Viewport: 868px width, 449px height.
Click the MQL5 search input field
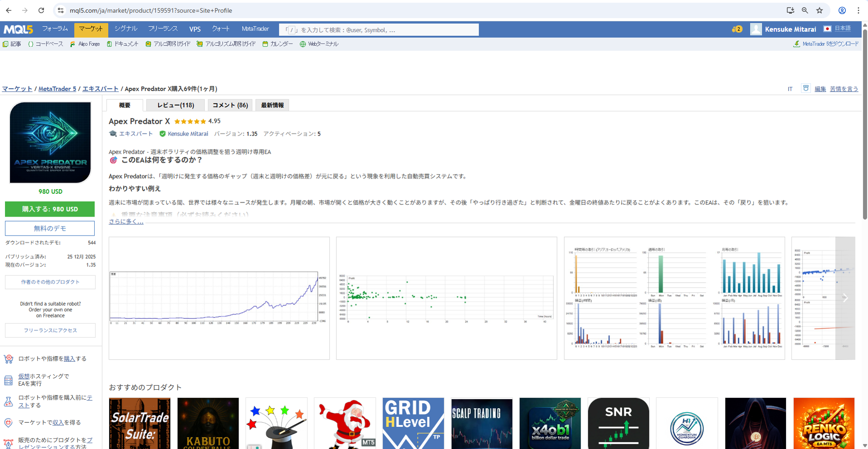point(379,30)
